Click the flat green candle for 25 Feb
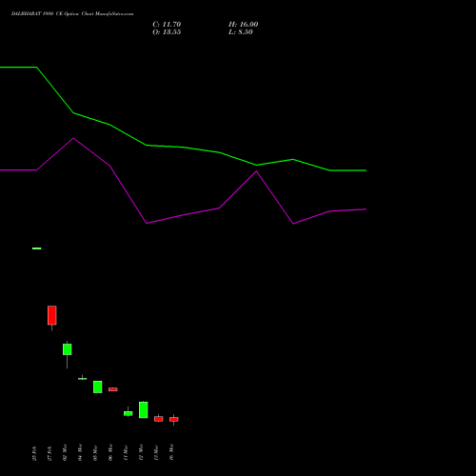Screen dimensions: 476x476 [37, 248]
